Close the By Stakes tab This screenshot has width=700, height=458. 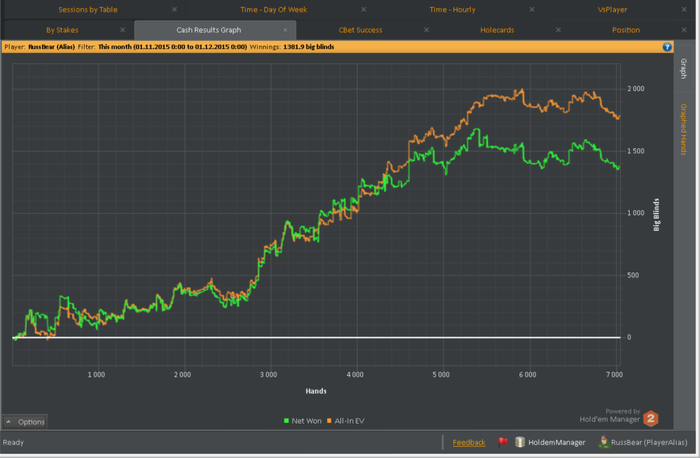122,30
